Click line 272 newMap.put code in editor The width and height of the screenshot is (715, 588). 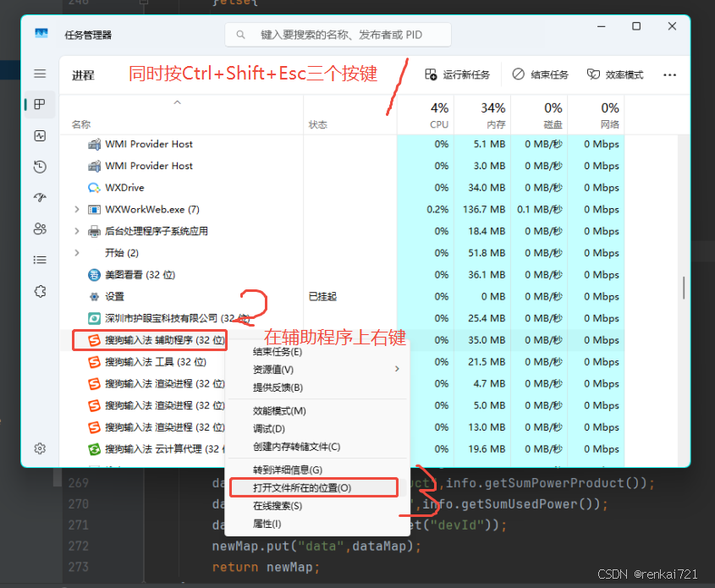click(x=316, y=546)
